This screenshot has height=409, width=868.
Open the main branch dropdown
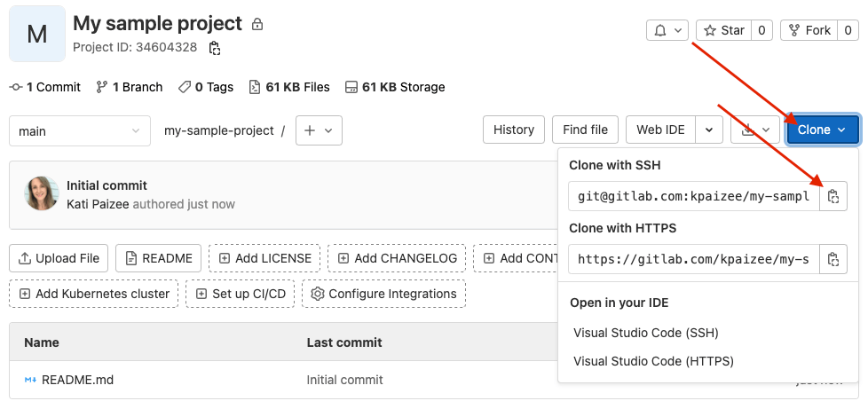(80, 130)
